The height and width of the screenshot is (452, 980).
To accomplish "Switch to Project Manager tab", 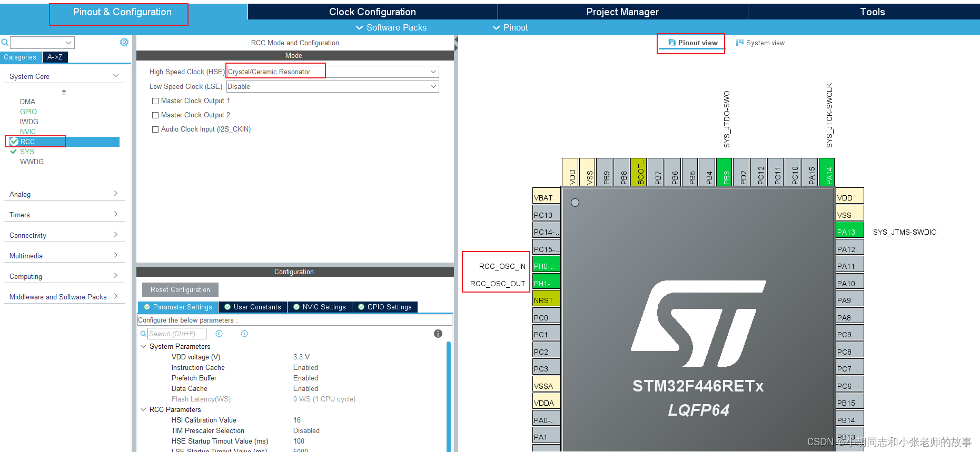I will [x=622, y=12].
